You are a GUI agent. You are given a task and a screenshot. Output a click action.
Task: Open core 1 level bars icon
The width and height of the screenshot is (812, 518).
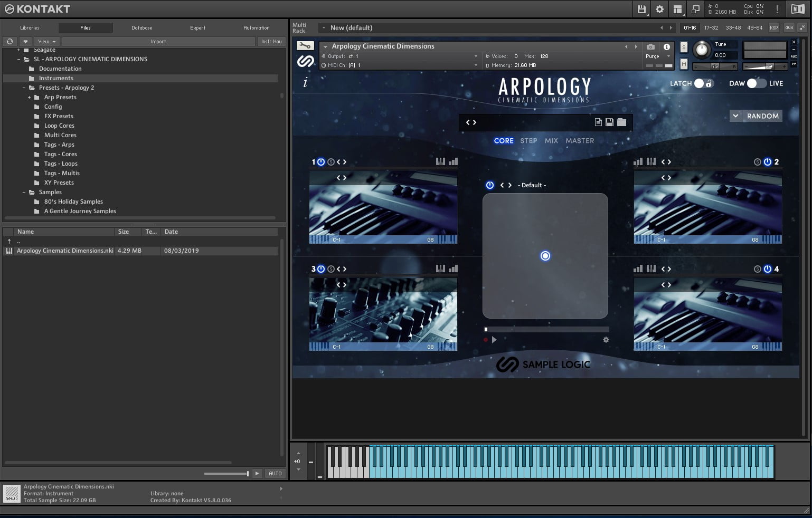(453, 162)
